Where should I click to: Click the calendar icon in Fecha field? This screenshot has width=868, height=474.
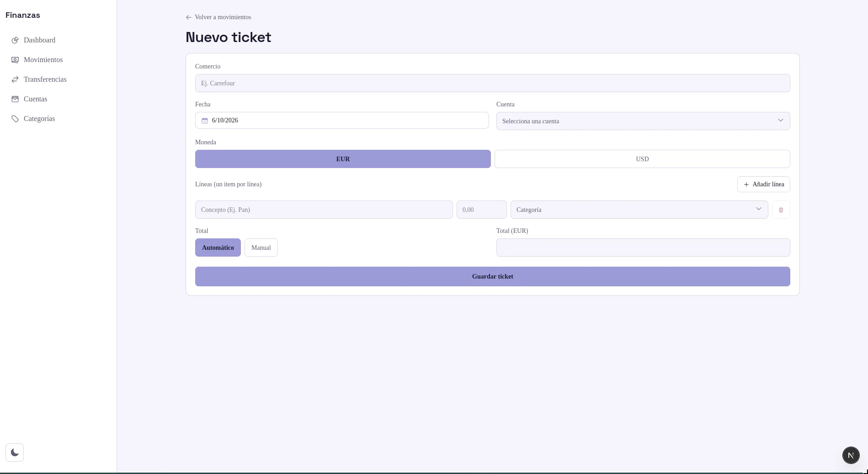pyautogui.click(x=205, y=121)
